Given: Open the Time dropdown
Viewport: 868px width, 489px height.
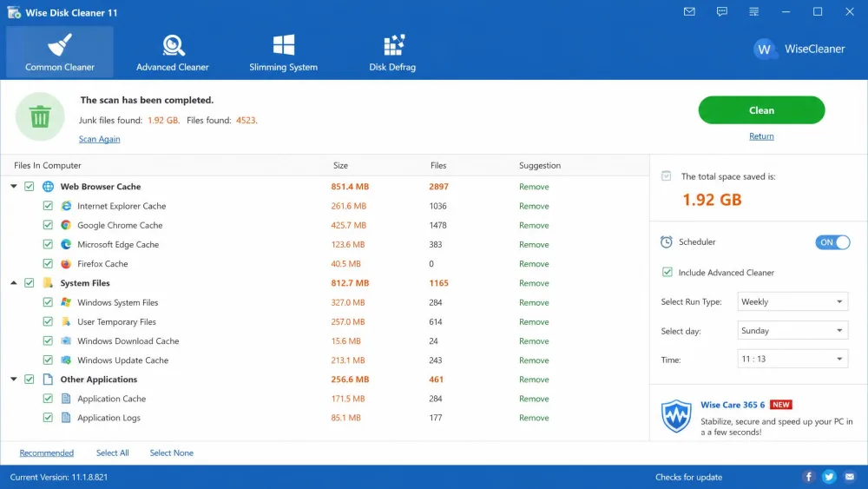Looking at the screenshot, I should 792,359.
